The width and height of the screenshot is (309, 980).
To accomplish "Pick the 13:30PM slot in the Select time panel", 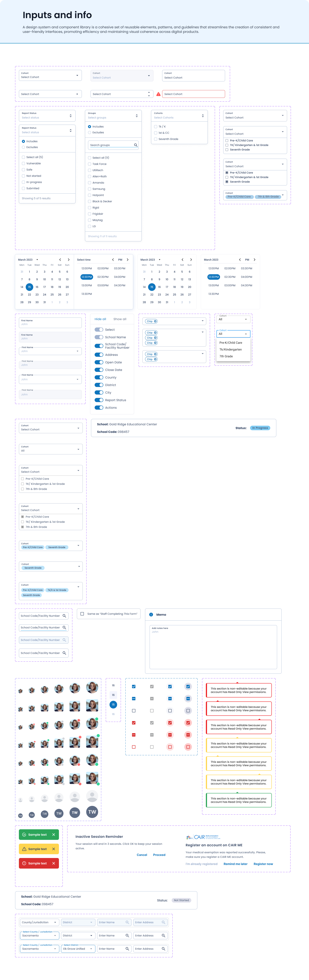I will click(x=87, y=294).
